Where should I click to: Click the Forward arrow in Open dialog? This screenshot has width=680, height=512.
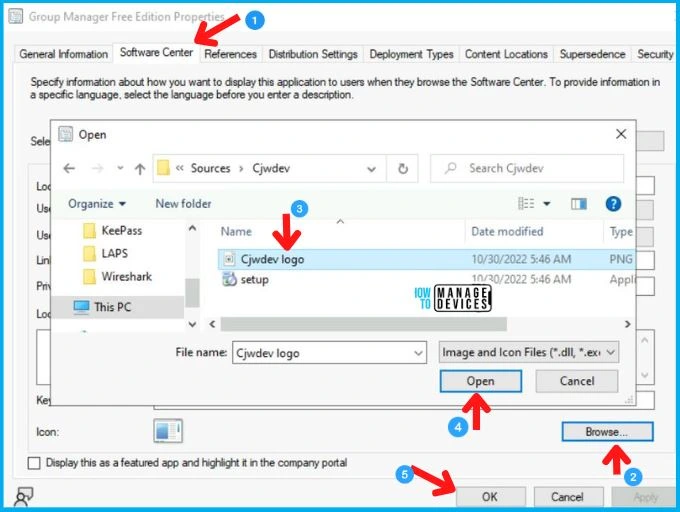click(98, 168)
